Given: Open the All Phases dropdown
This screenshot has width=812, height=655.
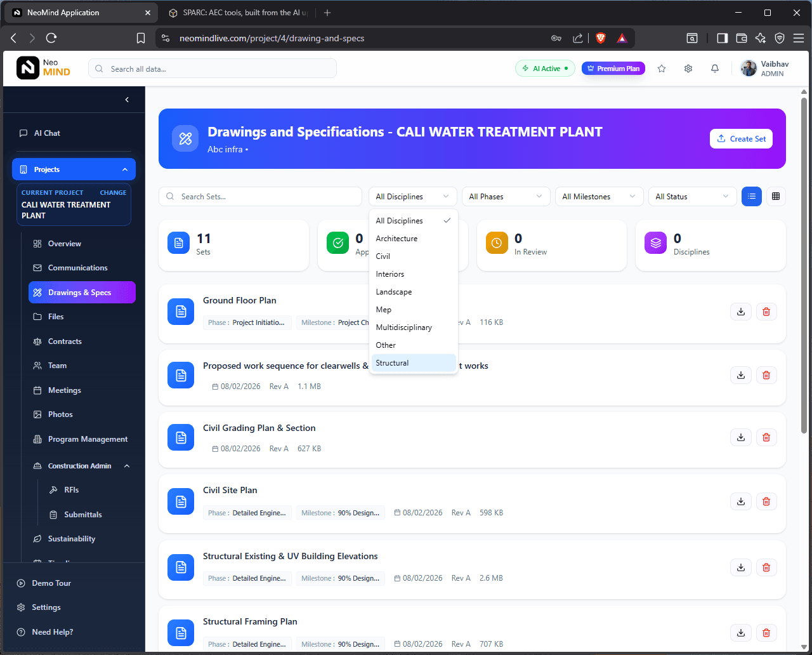Looking at the screenshot, I should point(506,197).
